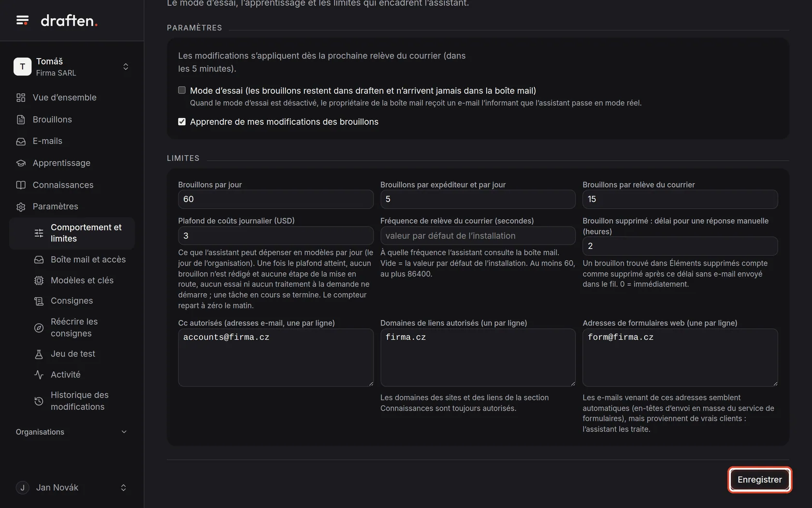812x508 pixels.
Task: Click the Boîte mail et accès icon
Action: click(x=39, y=260)
